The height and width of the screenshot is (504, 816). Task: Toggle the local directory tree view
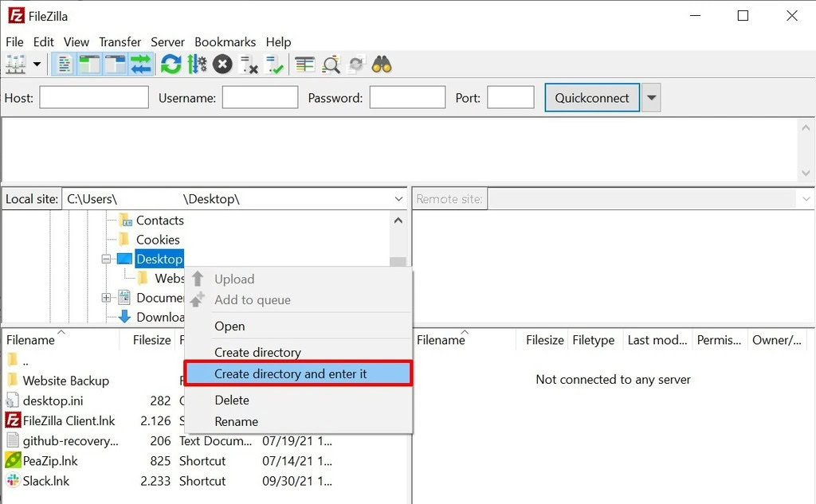pyautogui.click(x=89, y=64)
